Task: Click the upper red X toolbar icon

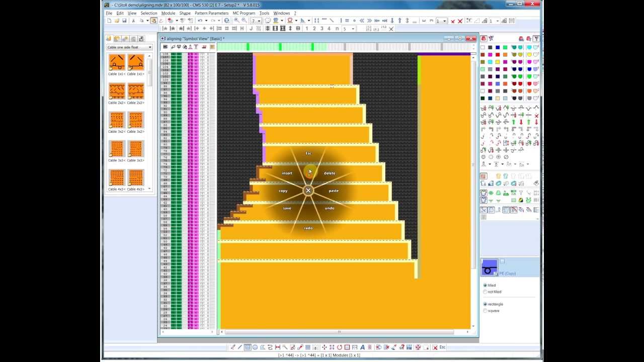Action: click(x=460, y=21)
